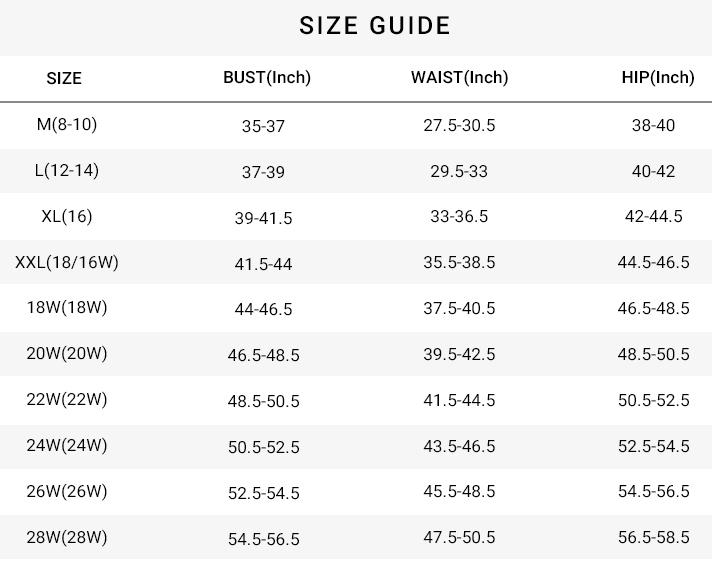Viewport: 712px width, 575px height.
Task: Select hip value 42-44.5 for XL
Action: pos(653,216)
